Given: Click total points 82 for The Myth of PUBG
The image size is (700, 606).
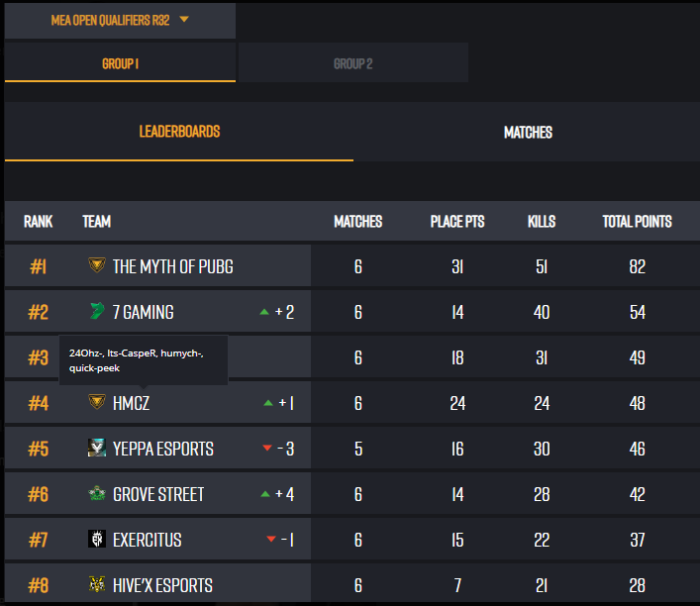Looking at the screenshot, I should point(637,267).
